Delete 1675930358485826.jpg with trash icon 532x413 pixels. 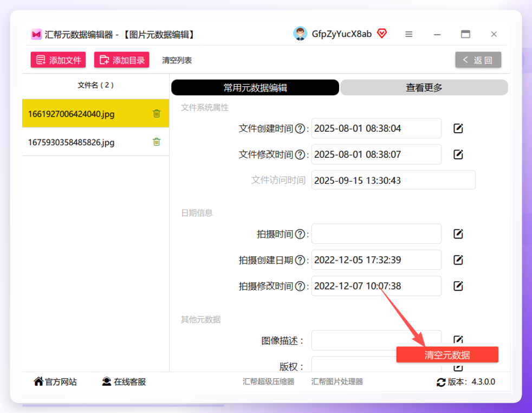(x=157, y=142)
